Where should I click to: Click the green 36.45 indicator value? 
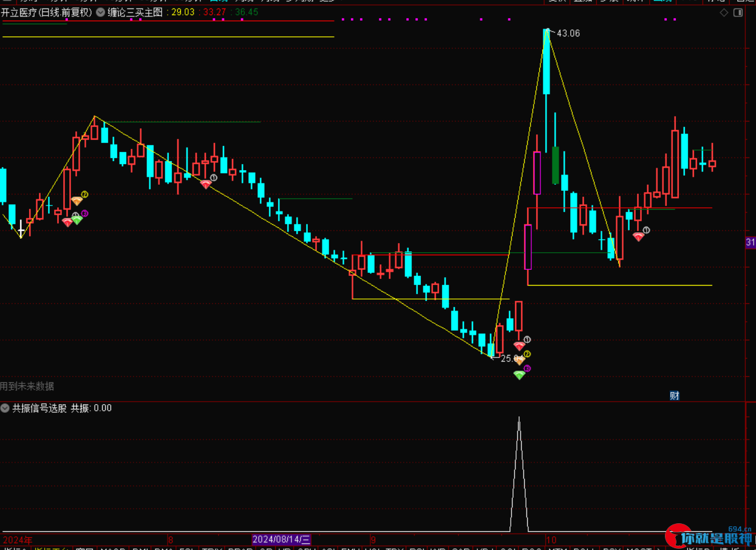click(247, 12)
